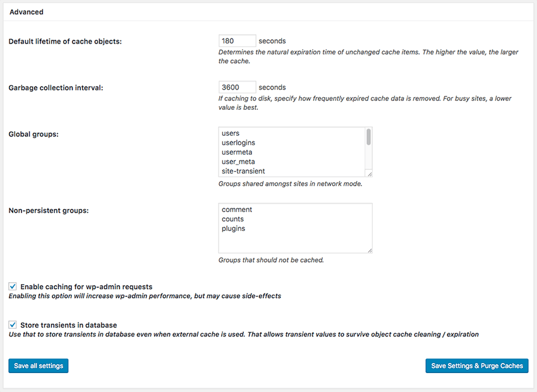Screen dimensions: 537x392
Task: Click the Advanced section header
Action: pyautogui.click(x=27, y=12)
